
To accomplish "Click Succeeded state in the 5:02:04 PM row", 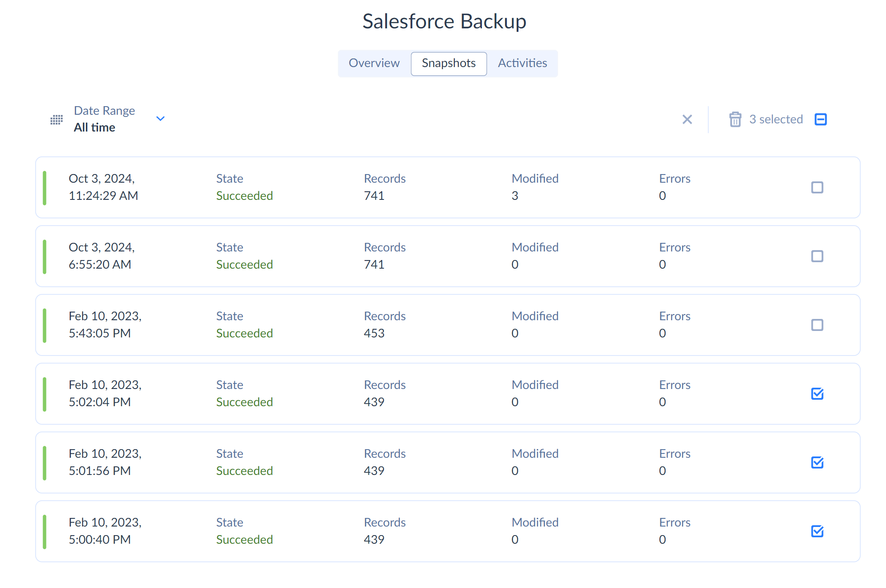I will [x=244, y=402].
